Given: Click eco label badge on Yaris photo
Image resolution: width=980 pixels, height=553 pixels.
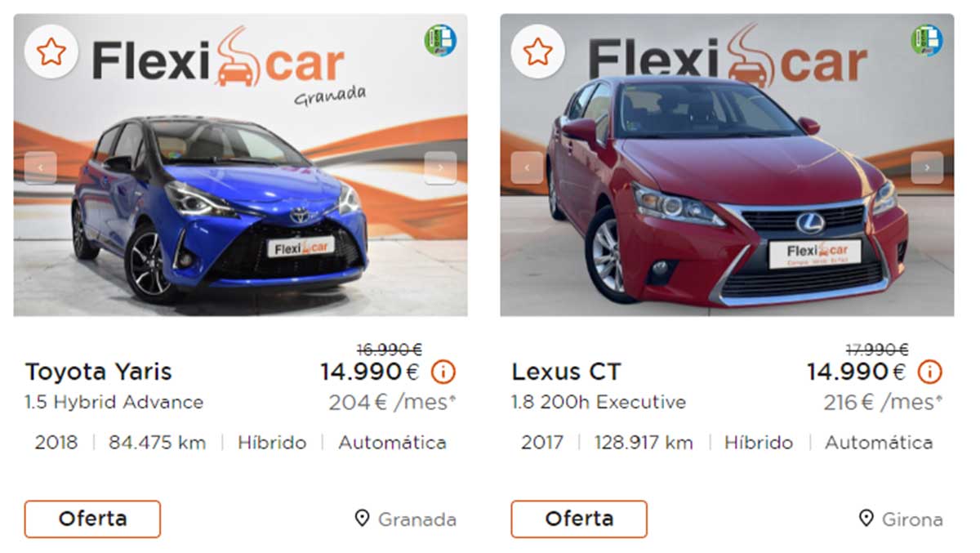Looking at the screenshot, I should [x=440, y=40].
